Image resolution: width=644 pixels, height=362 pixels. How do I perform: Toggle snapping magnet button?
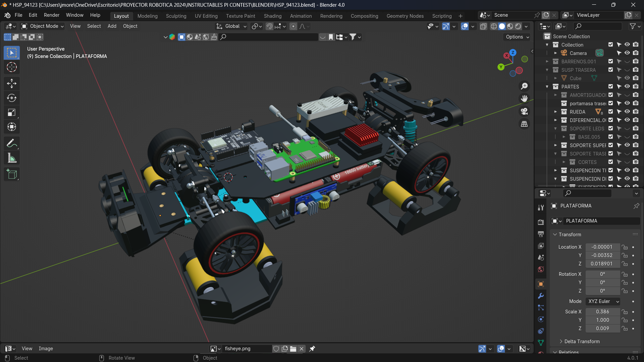(x=269, y=26)
